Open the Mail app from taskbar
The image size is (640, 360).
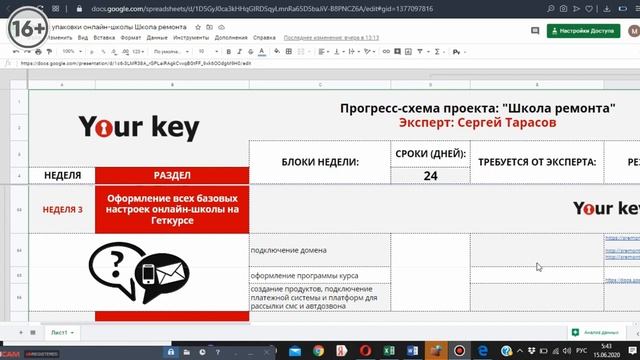(x=295, y=351)
